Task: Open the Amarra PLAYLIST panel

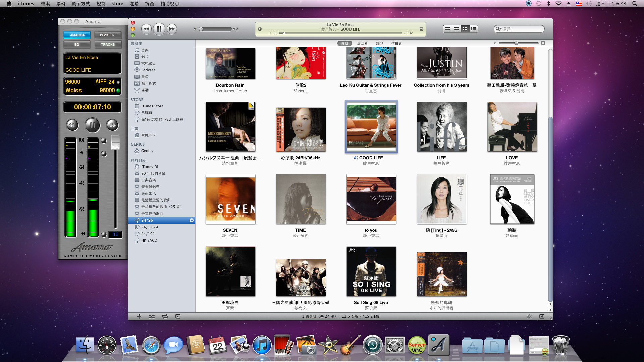Action: [x=108, y=35]
